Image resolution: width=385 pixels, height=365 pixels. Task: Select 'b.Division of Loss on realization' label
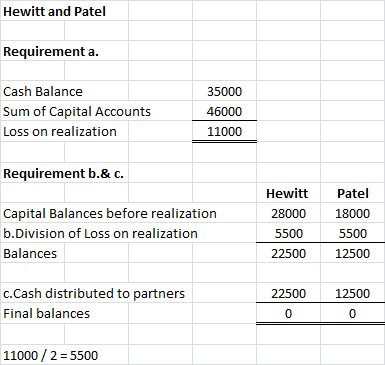click(x=100, y=234)
